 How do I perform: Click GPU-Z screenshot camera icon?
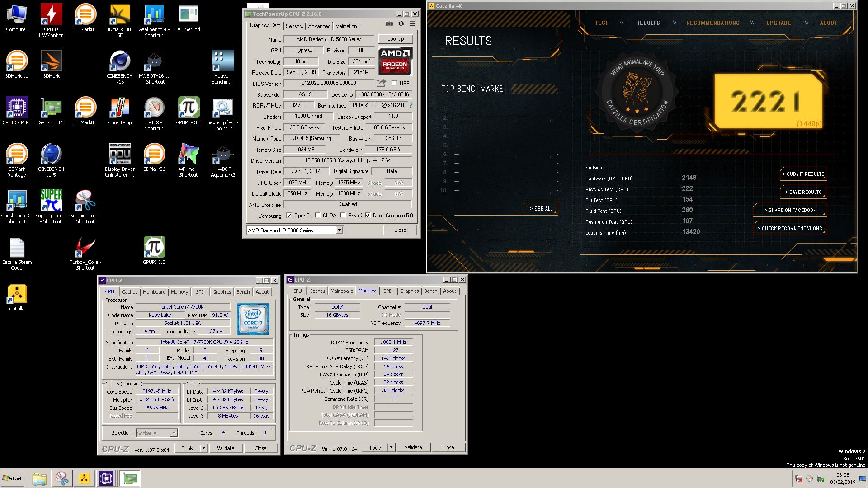(389, 24)
